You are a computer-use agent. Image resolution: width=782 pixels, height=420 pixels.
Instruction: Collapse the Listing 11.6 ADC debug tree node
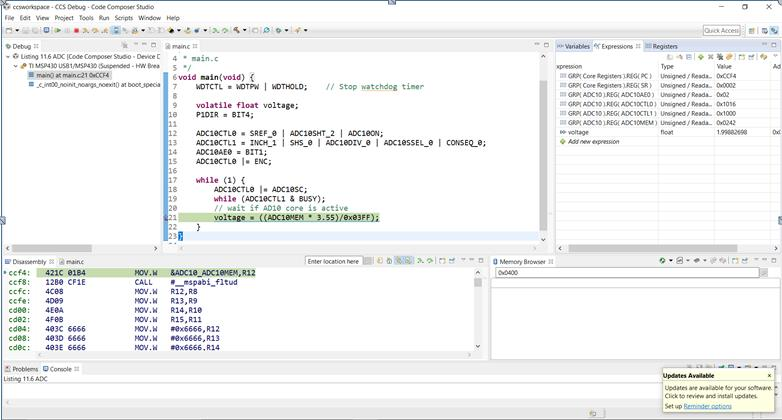(x=6, y=57)
